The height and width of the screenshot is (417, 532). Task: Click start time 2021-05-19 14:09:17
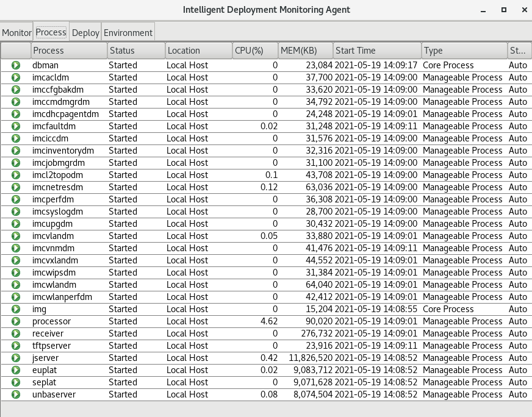(376, 65)
